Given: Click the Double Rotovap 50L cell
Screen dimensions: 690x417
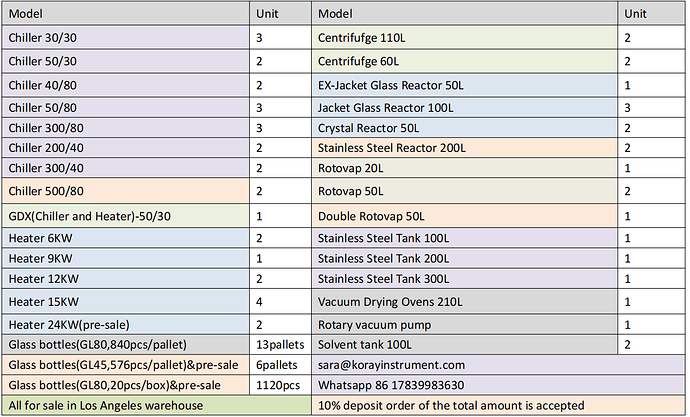Looking at the screenshot, I should [x=466, y=216].
